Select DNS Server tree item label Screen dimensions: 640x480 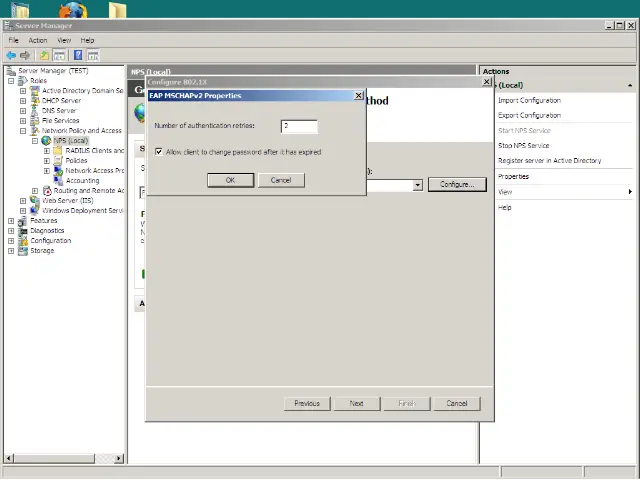point(59,111)
